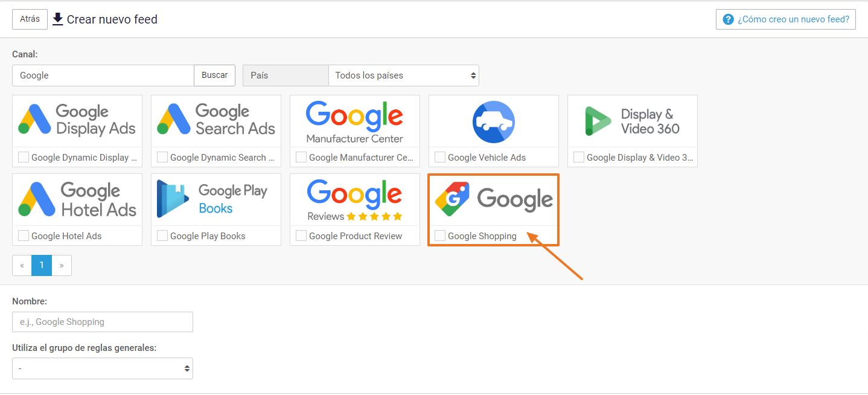Tick the Google Dynamic Search checkbox
868x395 pixels.
click(162, 157)
